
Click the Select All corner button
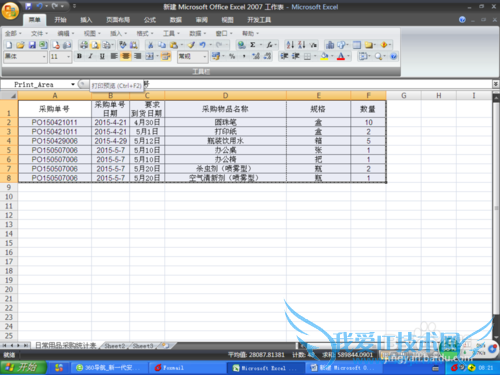[9, 96]
